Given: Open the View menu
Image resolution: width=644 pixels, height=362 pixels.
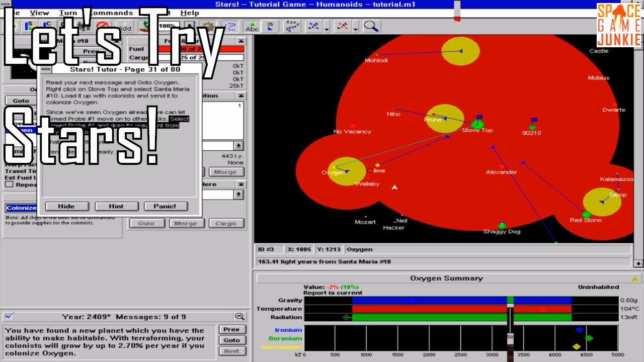Looking at the screenshot, I should (x=39, y=13).
